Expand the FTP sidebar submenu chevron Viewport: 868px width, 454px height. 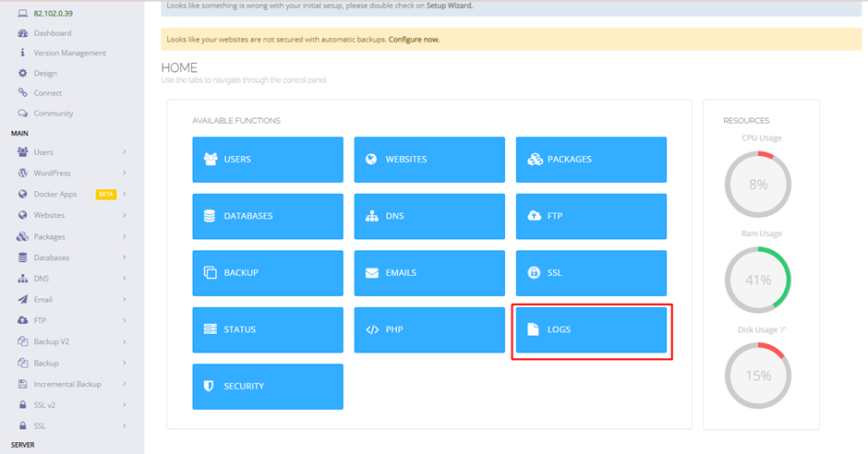tap(124, 320)
